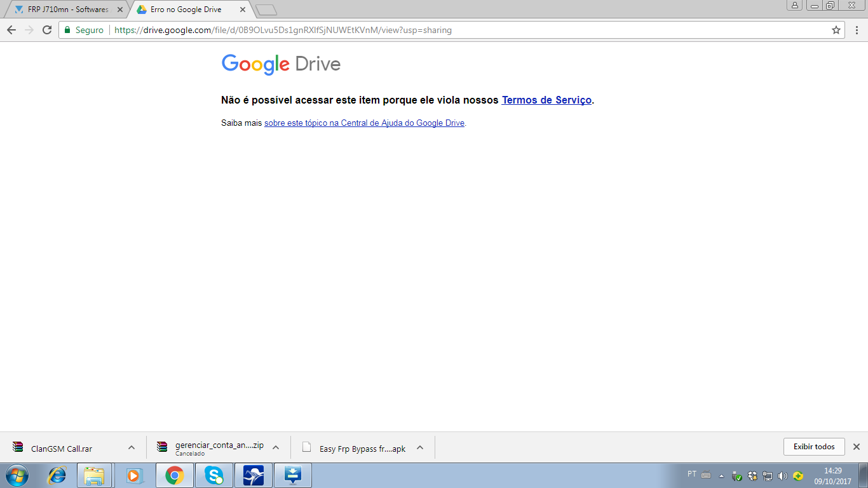
Task: Open Windows Media Player from the taskbar
Action: click(134, 475)
